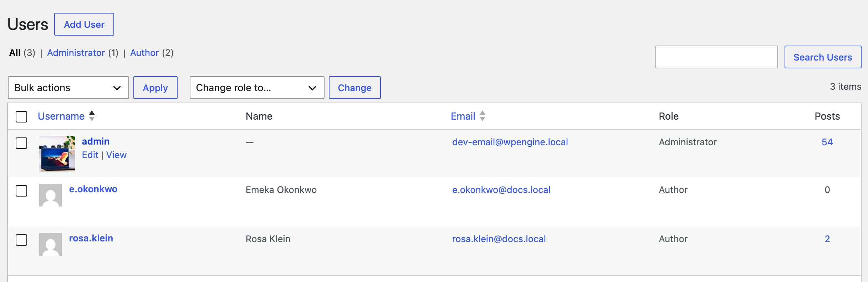
Task: Click the Posts column header
Action: [827, 116]
